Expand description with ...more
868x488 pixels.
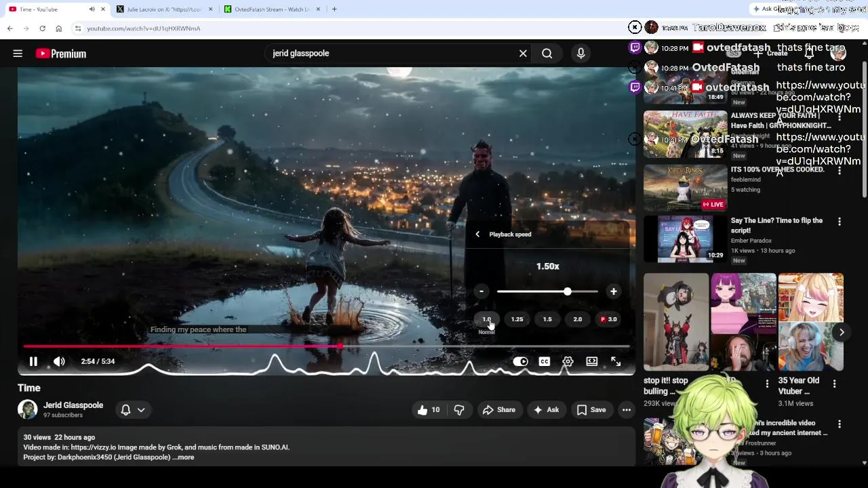(x=183, y=457)
